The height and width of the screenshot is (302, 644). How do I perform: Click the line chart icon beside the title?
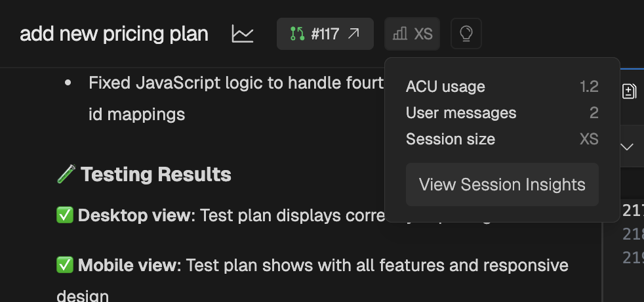click(x=243, y=34)
